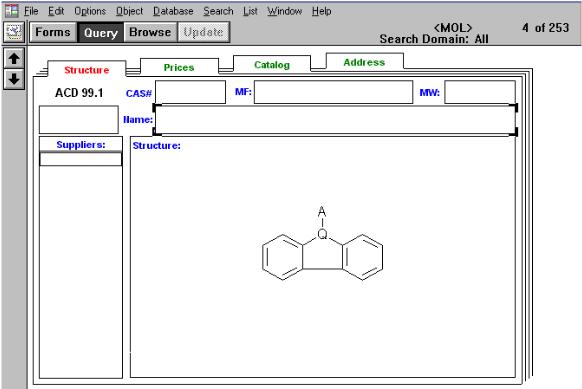Viewport: 582px width, 389px height.
Task: Open the Options menu
Action: 90,11
